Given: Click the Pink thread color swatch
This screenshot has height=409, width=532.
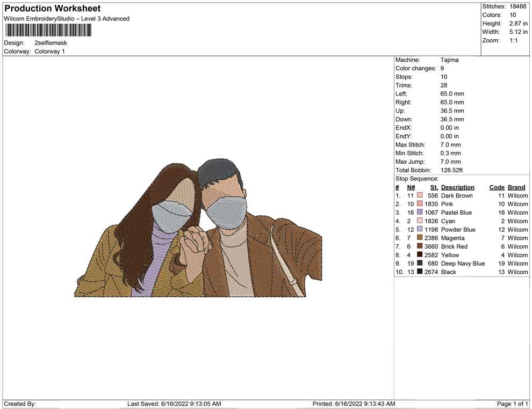Looking at the screenshot, I should 420,203.
